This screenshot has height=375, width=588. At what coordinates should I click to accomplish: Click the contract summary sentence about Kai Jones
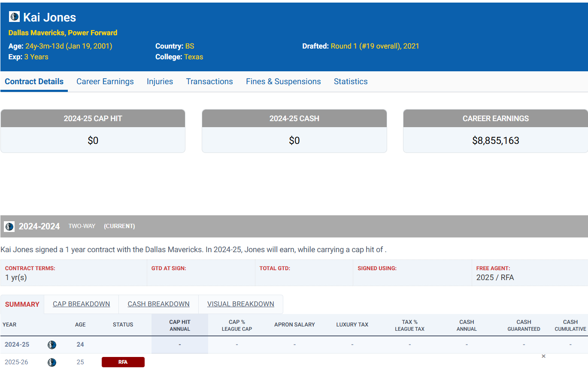coord(194,250)
